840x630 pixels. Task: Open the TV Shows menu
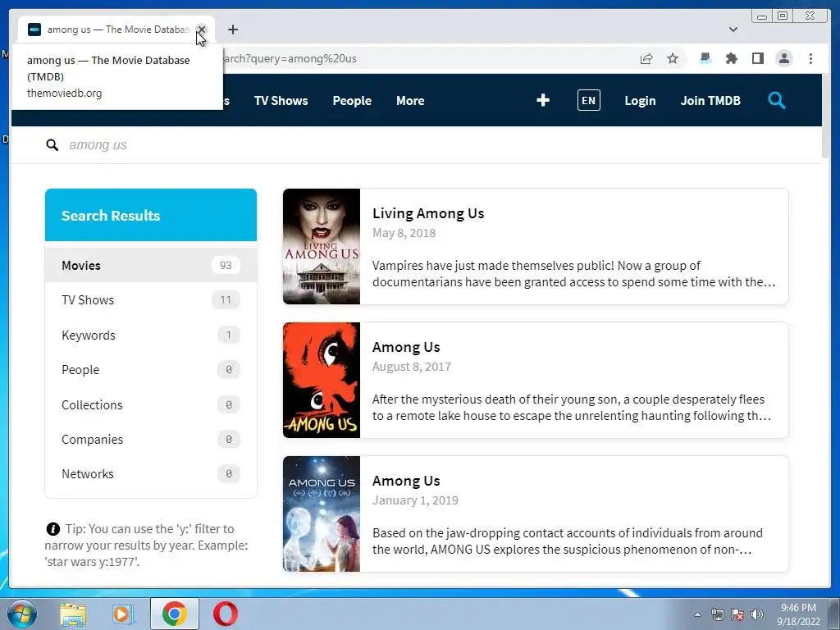281,101
